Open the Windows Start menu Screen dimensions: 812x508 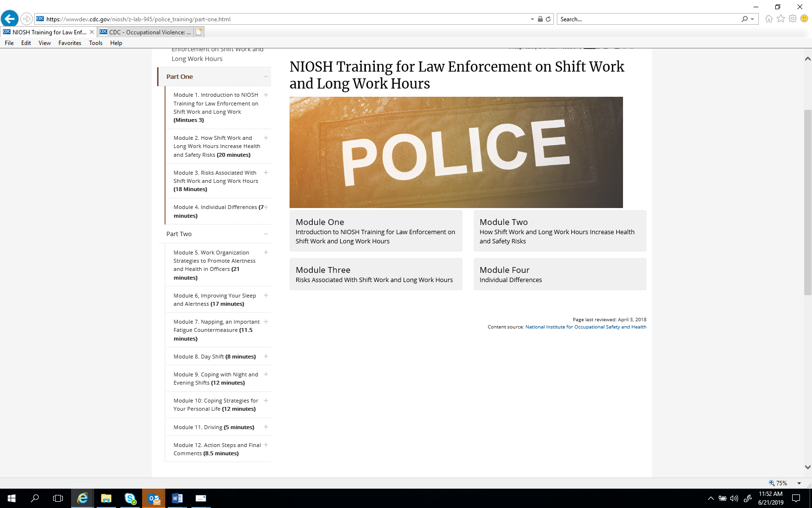click(x=12, y=498)
